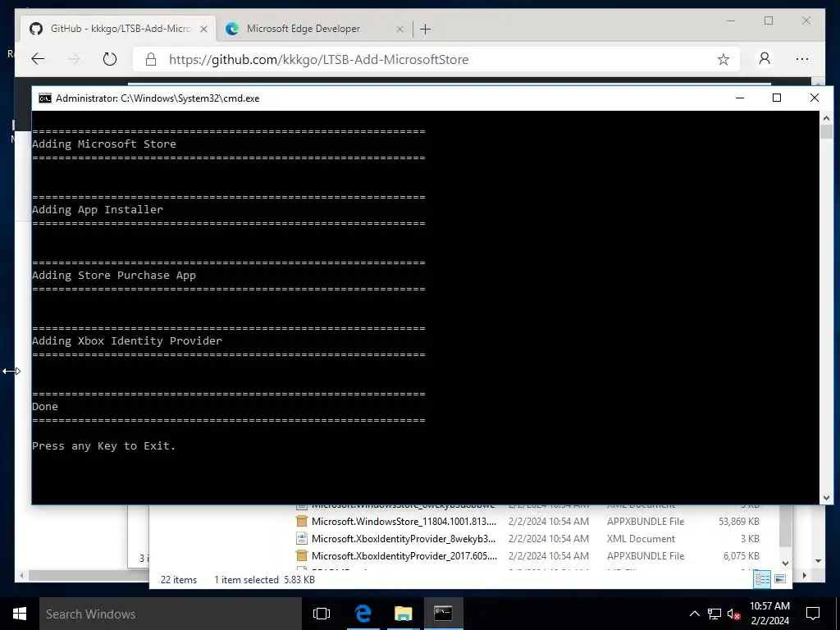Image resolution: width=840 pixels, height=630 pixels.
Task: Open network status tray icon
Action: tap(714, 614)
